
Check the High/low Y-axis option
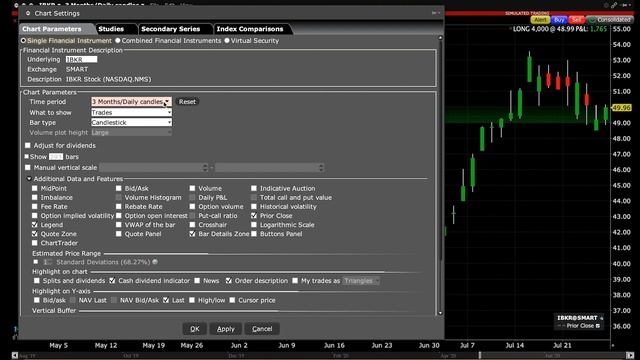click(x=192, y=300)
